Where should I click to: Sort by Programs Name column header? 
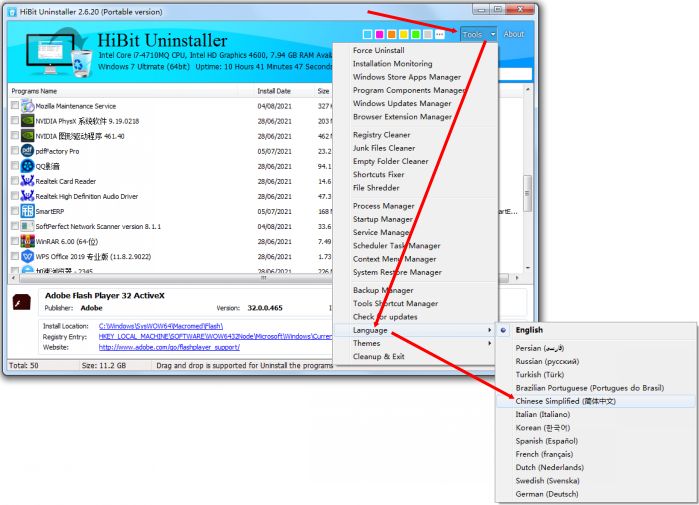click(34, 91)
